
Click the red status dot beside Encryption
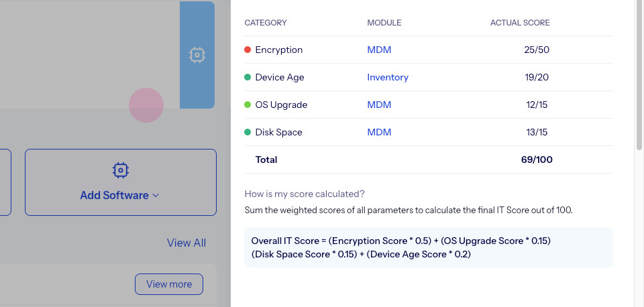[x=248, y=50]
